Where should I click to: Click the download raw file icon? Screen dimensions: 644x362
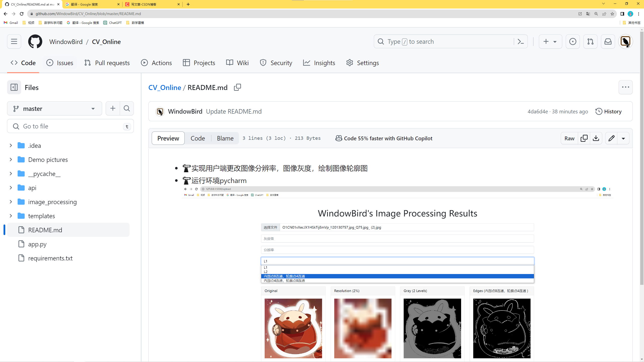click(x=596, y=138)
